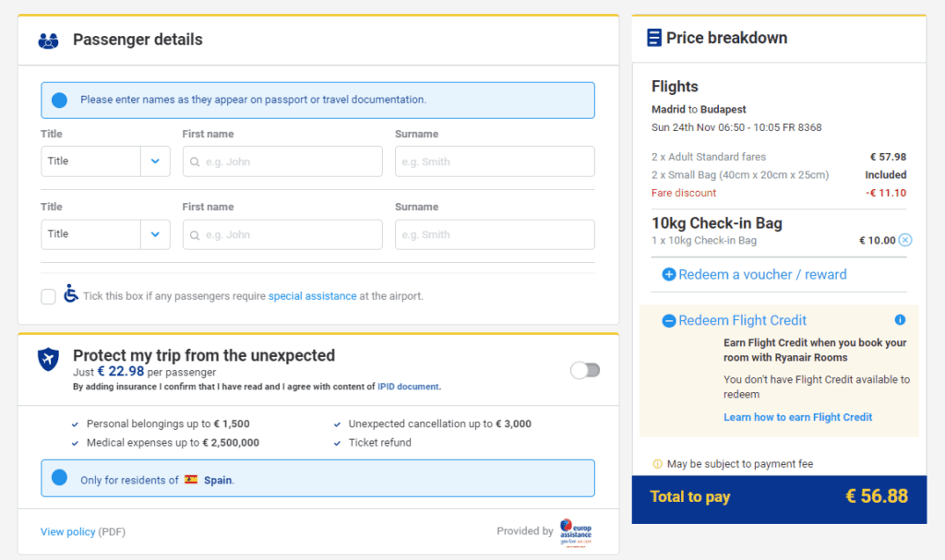Click the wheelchair special assistance icon
The image size is (945, 560).
(x=71, y=293)
